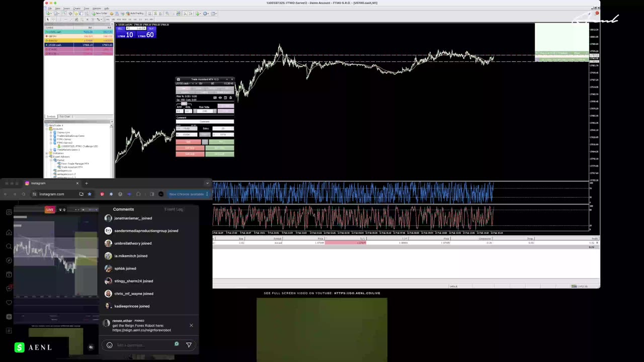Open the Charts menu in MetaTrader

tap(76, 9)
